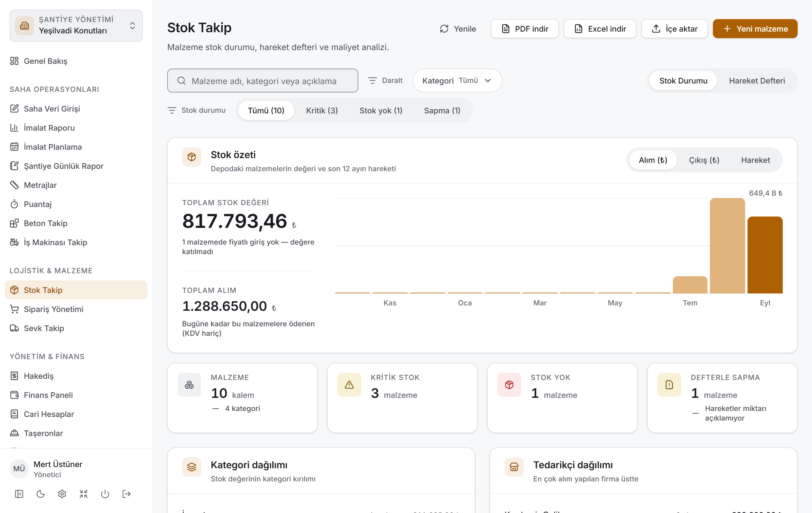The width and height of the screenshot is (812, 513).
Task: Open Şantiye Günlük Rapor icon
Action: pyautogui.click(x=14, y=166)
